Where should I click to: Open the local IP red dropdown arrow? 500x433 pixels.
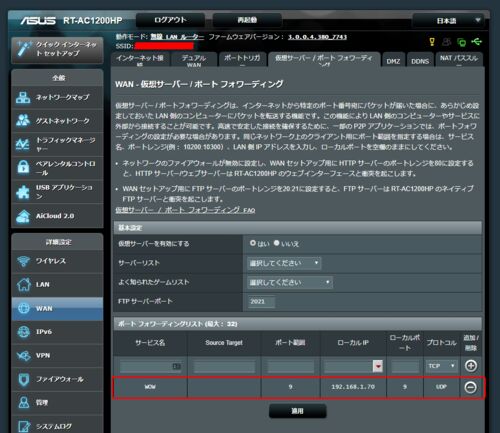click(378, 366)
